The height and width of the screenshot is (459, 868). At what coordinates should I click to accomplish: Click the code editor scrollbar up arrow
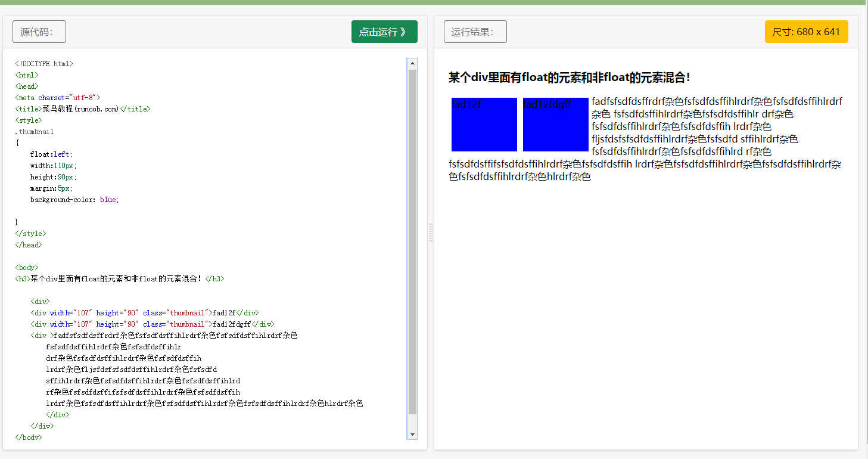[412, 63]
